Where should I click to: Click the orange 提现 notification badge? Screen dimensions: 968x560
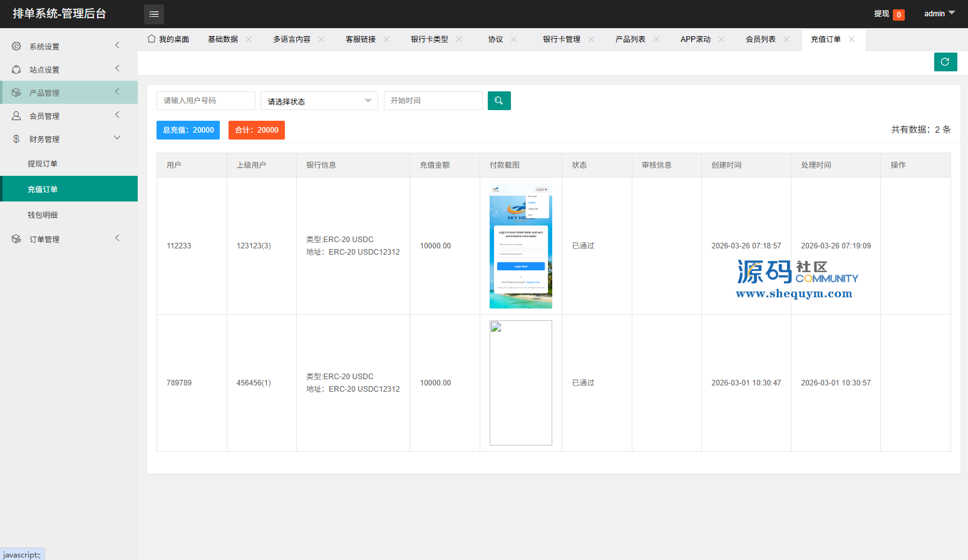pyautogui.click(x=898, y=14)
